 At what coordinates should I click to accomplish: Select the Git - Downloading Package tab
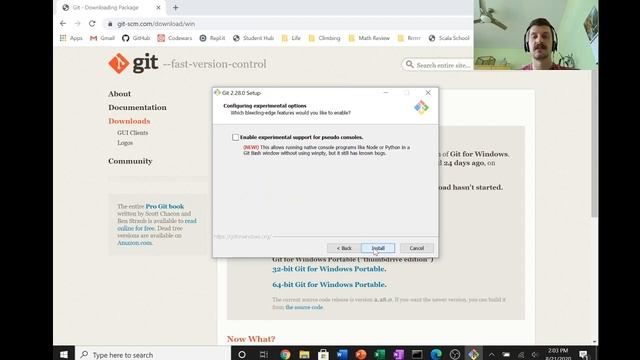[x=110, y=7]
